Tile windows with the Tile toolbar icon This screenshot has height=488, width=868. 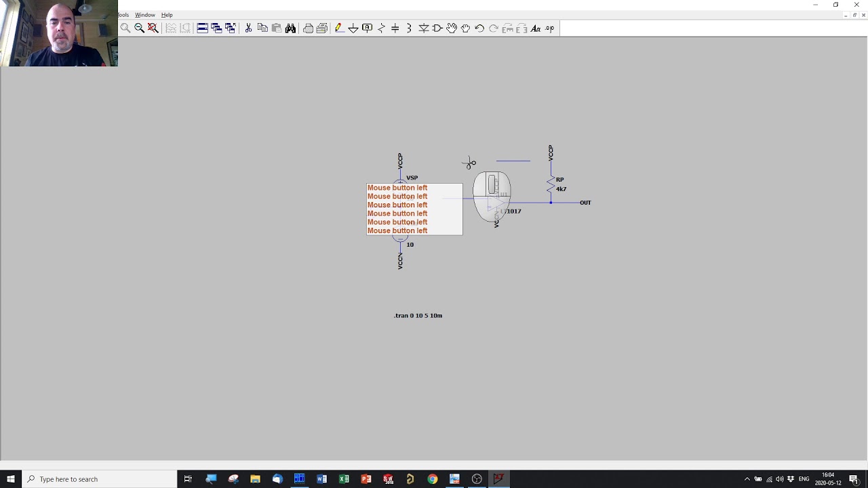click(202, 28)
